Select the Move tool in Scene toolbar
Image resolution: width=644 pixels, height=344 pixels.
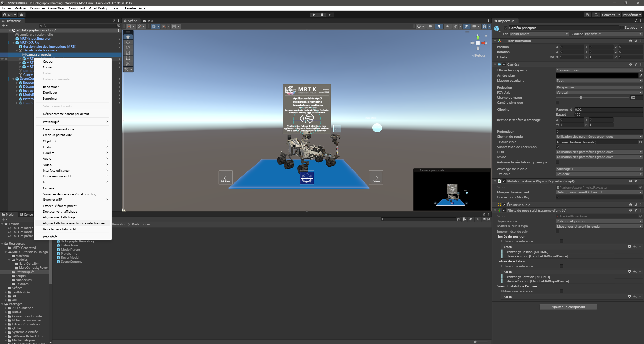pos(128,42)
